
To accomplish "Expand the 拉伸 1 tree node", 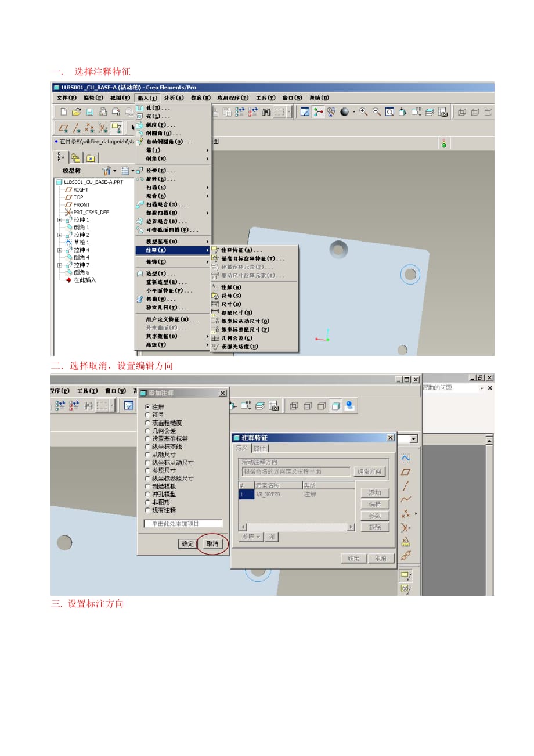I will coord(60,220).
